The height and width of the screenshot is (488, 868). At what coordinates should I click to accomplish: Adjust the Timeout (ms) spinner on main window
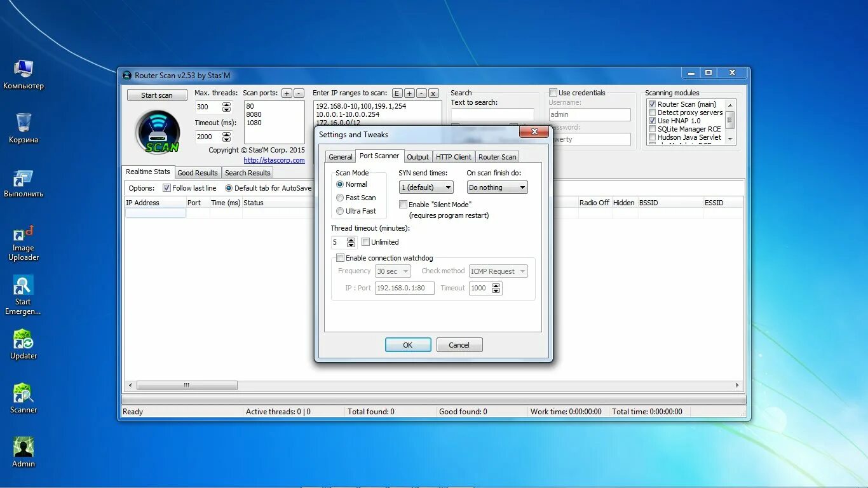[x=227, y=137]
